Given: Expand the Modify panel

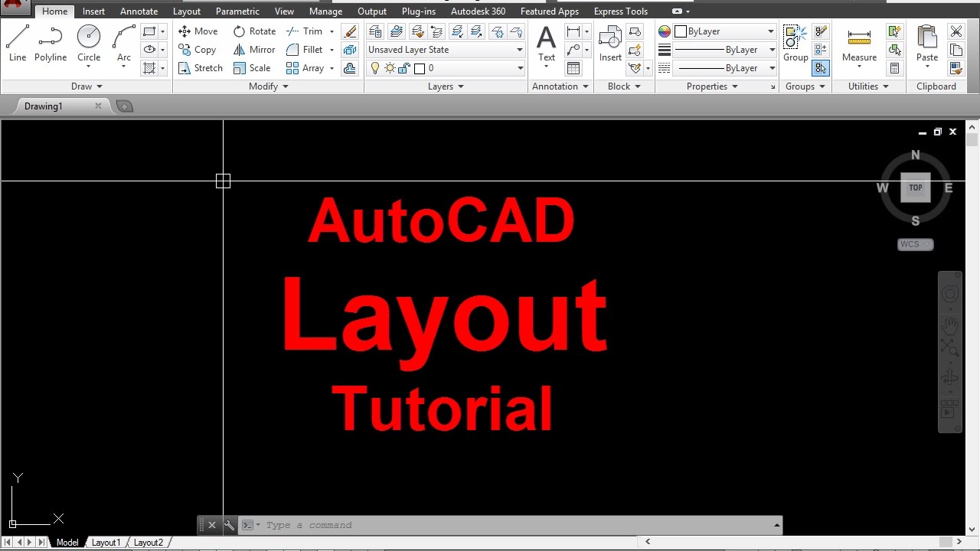Looking at the screenshot, I should (268, 86).
